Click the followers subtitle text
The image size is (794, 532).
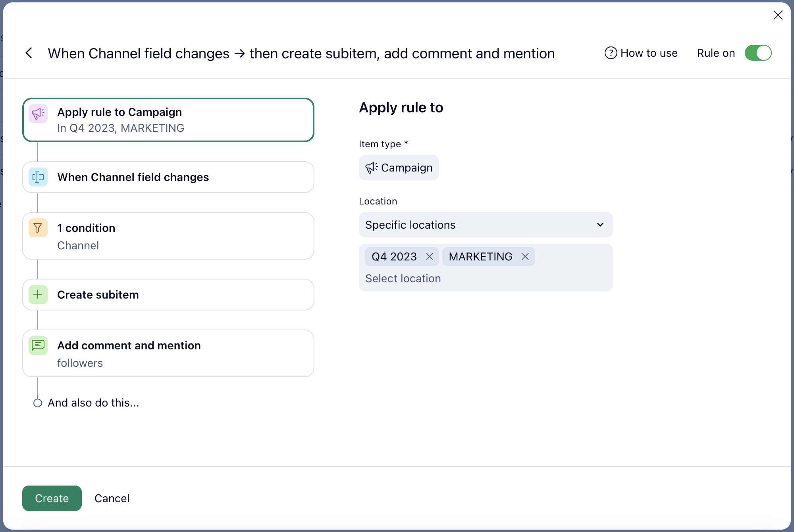coord(80,363)
